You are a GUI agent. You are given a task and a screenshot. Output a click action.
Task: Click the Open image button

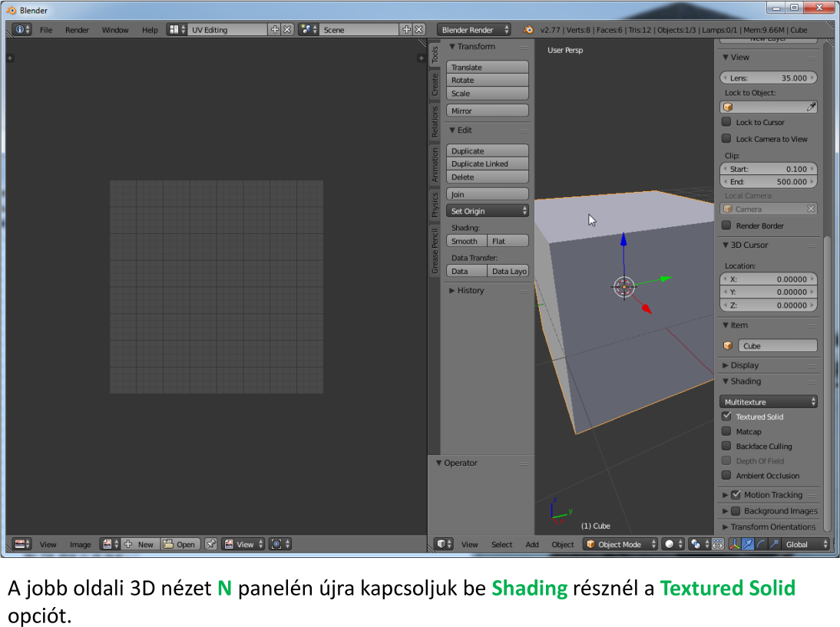pyautogui.click(x=181, y=544)
